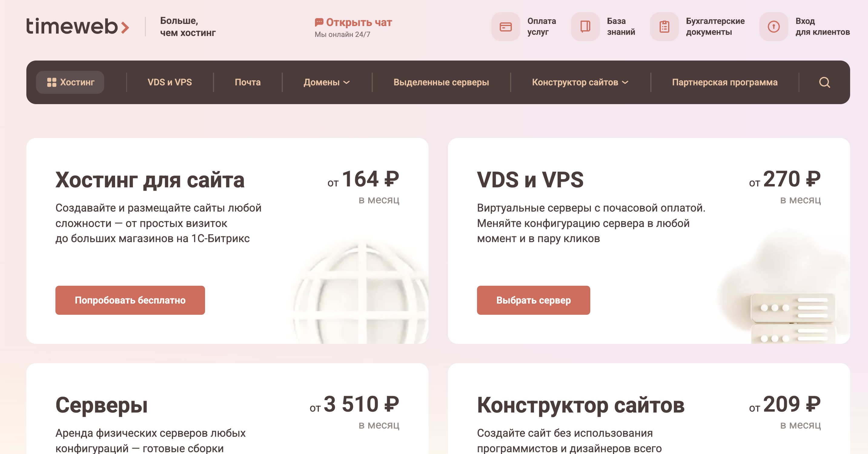The image size is (868, 454).
Task: Open the Партнерская программа page
Action: click(725, 82)
